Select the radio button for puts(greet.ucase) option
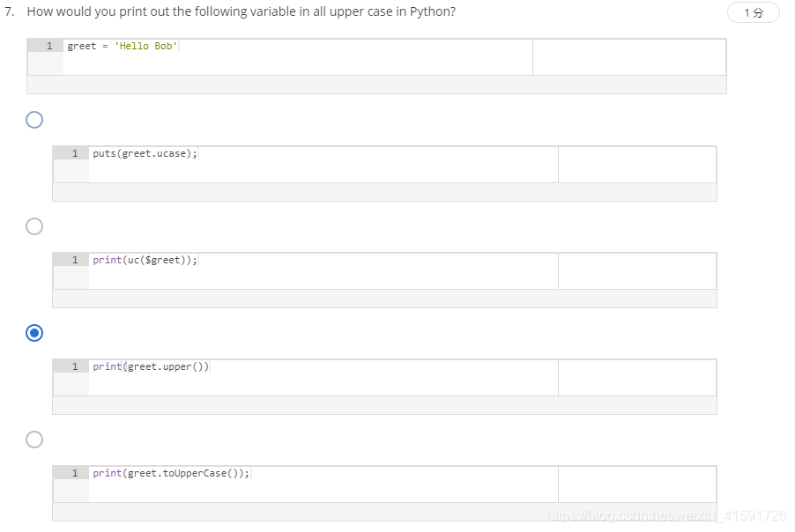 tap(33, 119)
